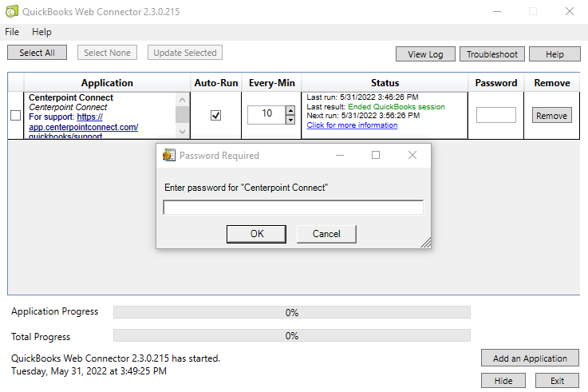588x392 pixels.
Task: Close the Password Required dialog
Action: pos(412,155)
